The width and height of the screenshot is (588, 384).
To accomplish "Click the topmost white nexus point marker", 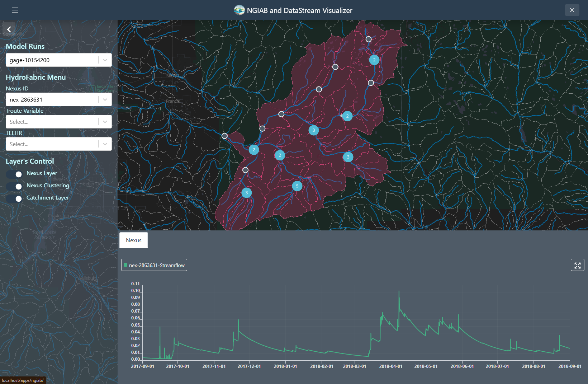I will 369,39.
